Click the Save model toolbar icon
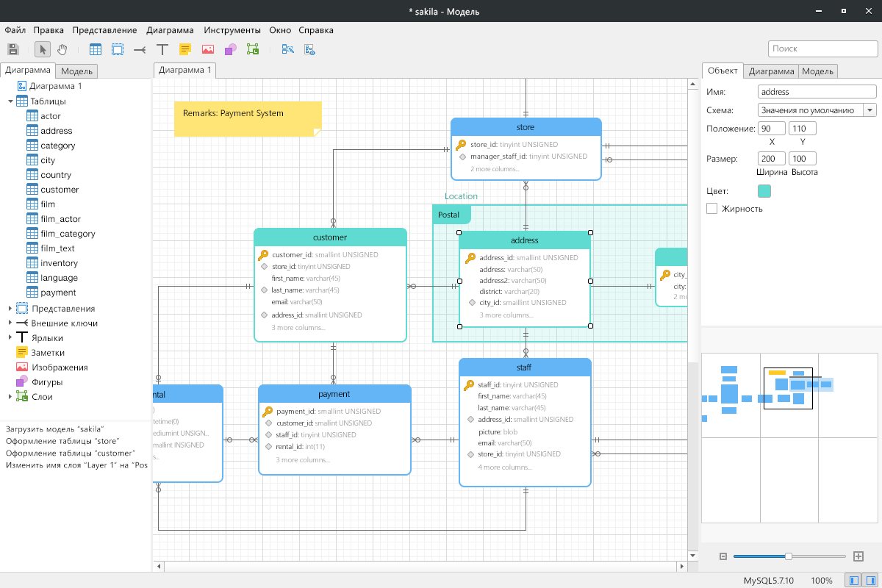This screenshot has height=588, width=882. click(12, 49)
